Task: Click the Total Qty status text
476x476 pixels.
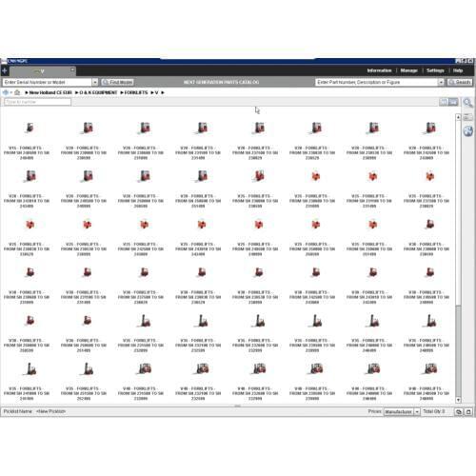Action: click(434, 411)
